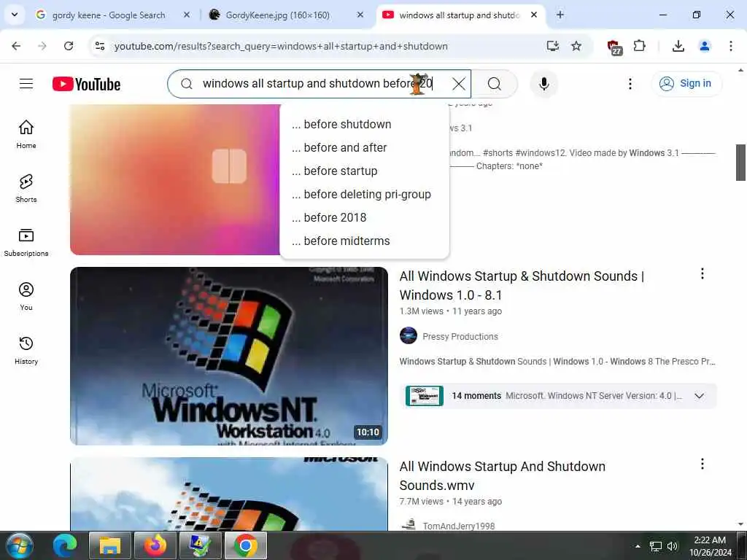747x560 pixels.
Task: Open the Chrome profile avatar
Action: [x=704, y=46]
